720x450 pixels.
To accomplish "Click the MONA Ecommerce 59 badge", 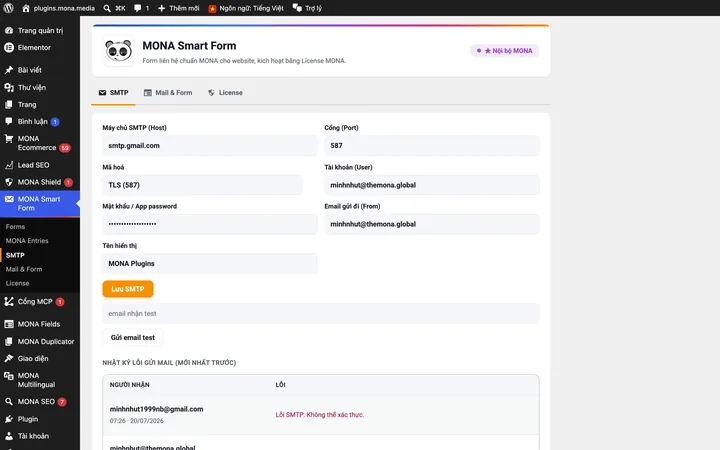I will point(65,148).
